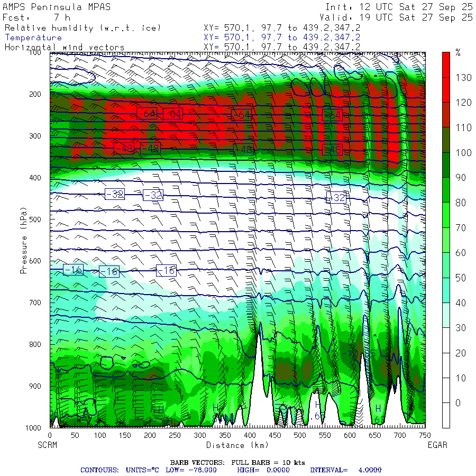Click the color bar label "30"
The image size is (476, 476).
point(461,328)
